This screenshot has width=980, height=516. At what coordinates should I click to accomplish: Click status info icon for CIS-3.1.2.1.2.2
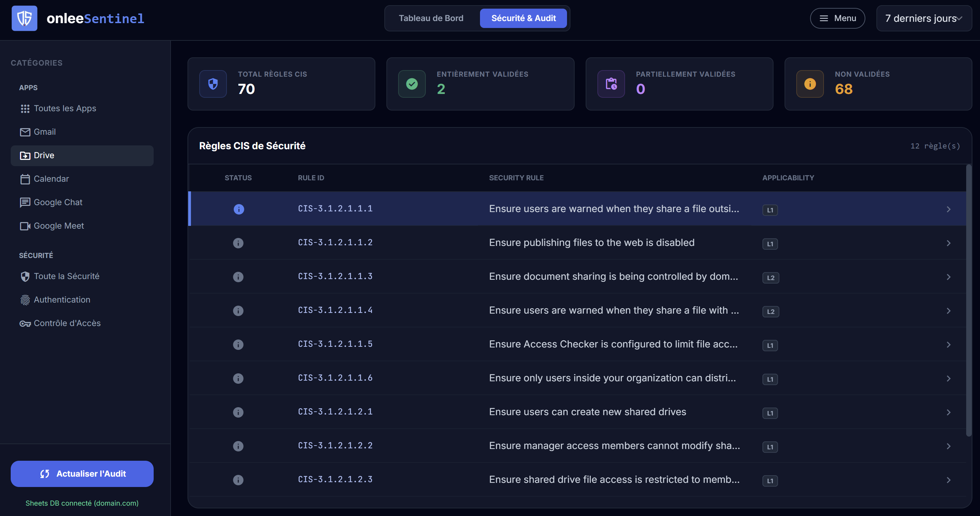pos(238,446)
